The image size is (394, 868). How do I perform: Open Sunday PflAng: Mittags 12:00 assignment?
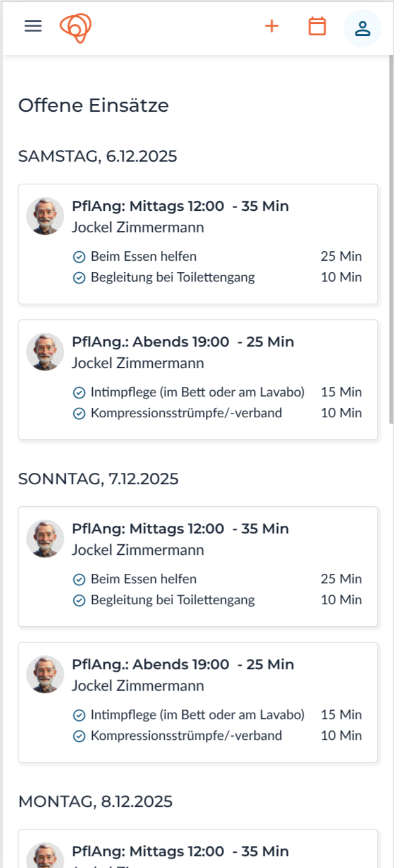point(180,529)
